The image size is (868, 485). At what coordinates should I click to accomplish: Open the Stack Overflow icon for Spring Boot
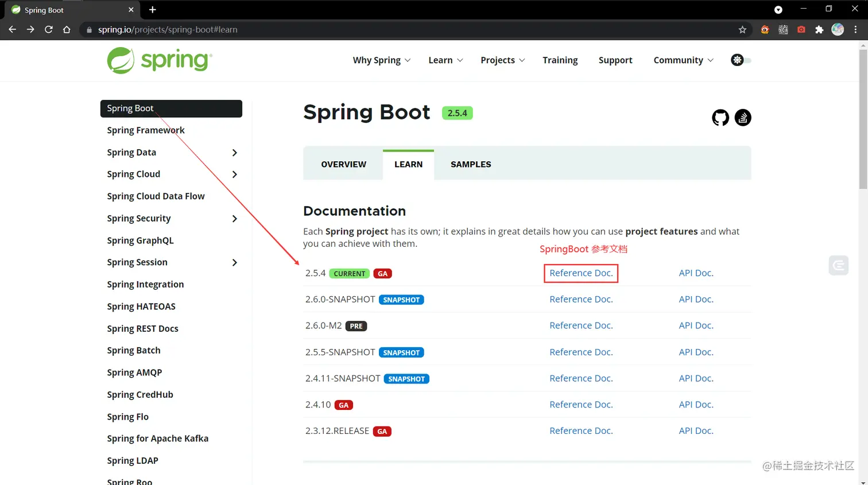(743, 118)
